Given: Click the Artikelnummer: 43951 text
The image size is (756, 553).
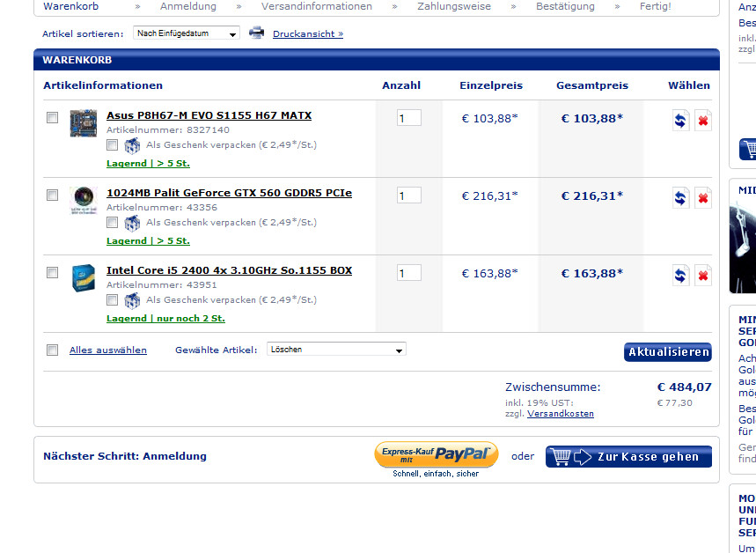Looking at the screenshot, I should click(x=162, y=285).
